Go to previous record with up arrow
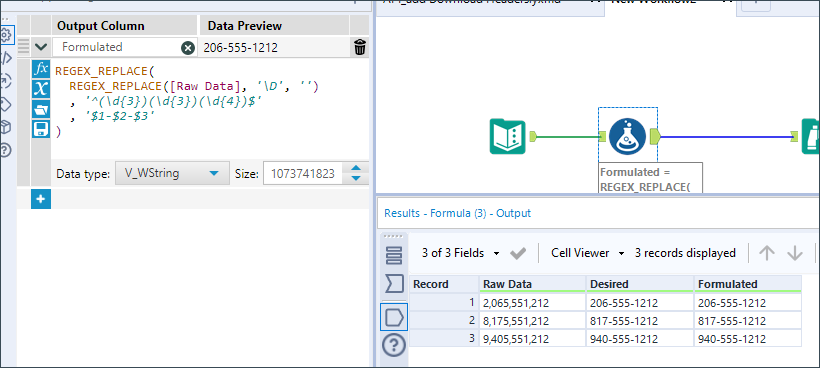 point(767,254)
